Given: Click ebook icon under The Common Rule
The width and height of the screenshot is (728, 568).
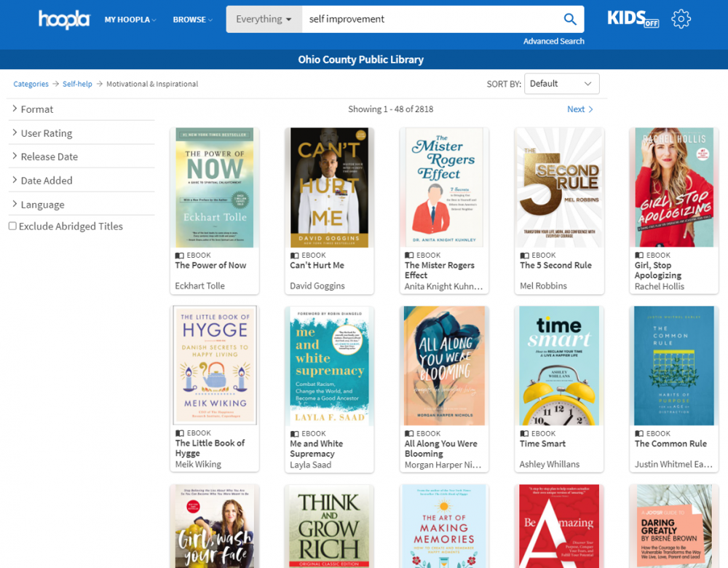Looking at the screenshot, I should (639, 434).
